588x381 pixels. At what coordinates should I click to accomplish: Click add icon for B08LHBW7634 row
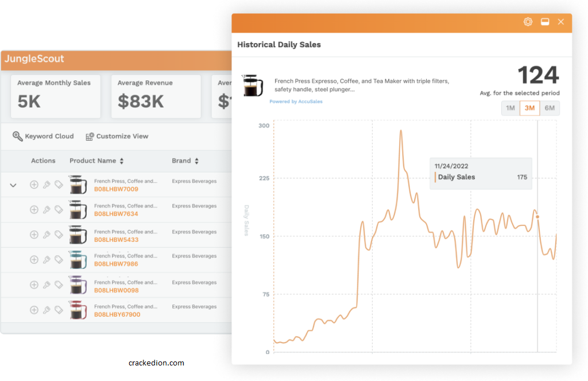pos(34,209)
